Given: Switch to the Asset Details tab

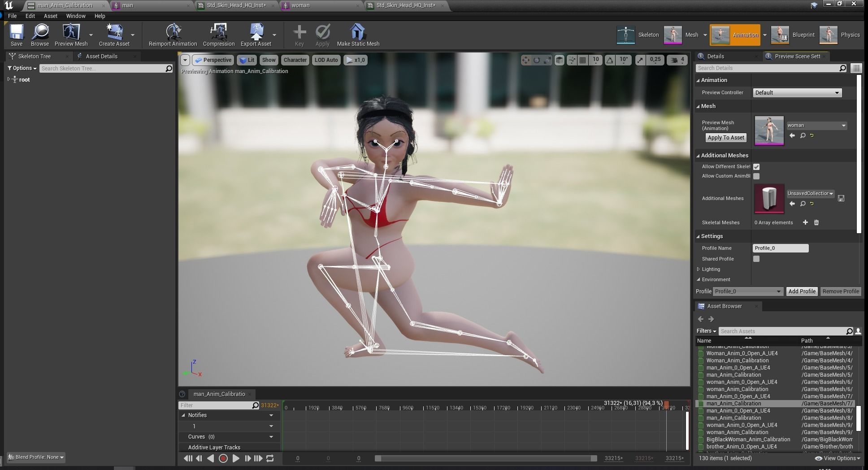Looking at the screenshot, I should 102,57.
